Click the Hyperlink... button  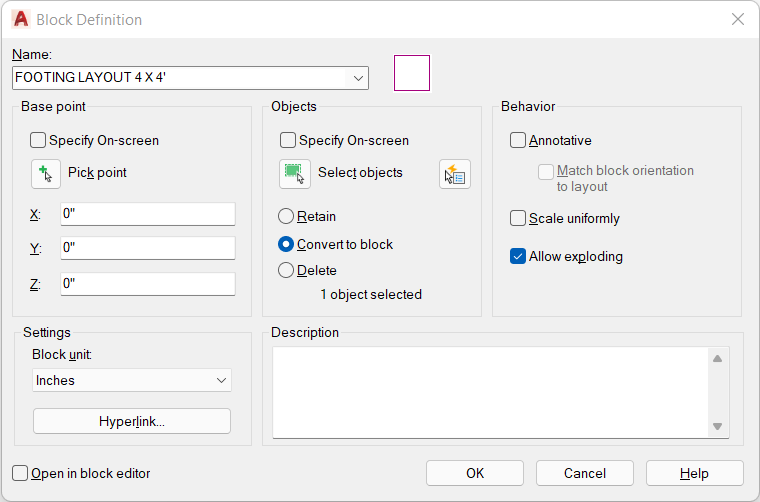[x=132, y=421]
